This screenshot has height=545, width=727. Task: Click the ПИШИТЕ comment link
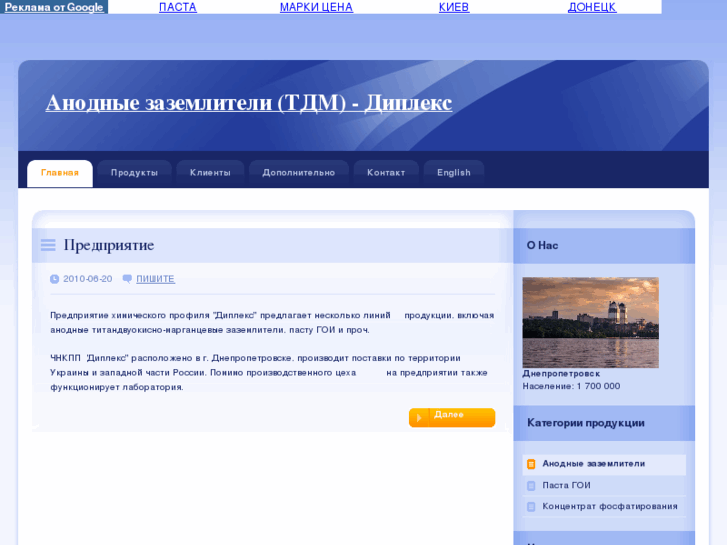155,279
